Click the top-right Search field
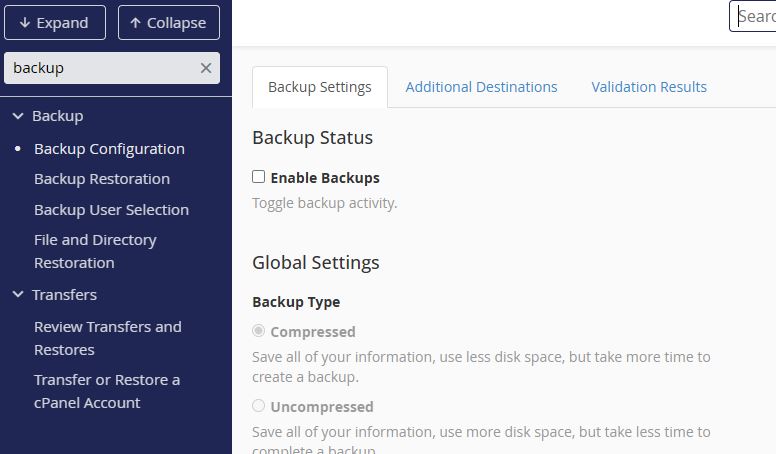This screenshot has width=776, height=454. coord(753,16)
